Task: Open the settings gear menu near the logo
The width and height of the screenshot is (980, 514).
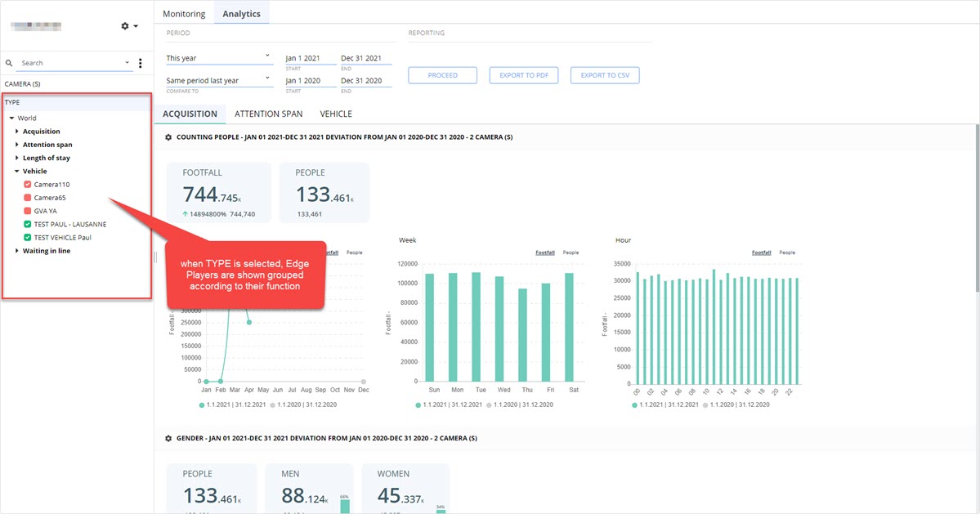Action: click(x=129, y=26)
